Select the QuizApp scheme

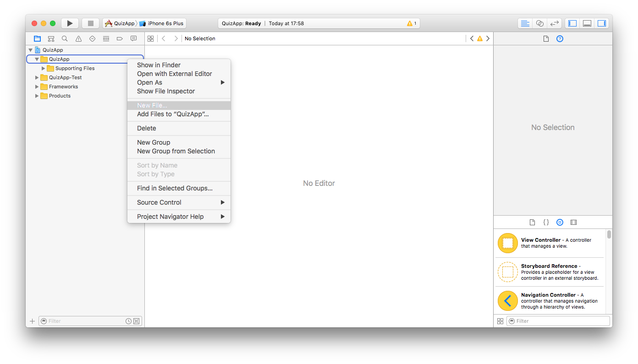[x=120, y=23]
